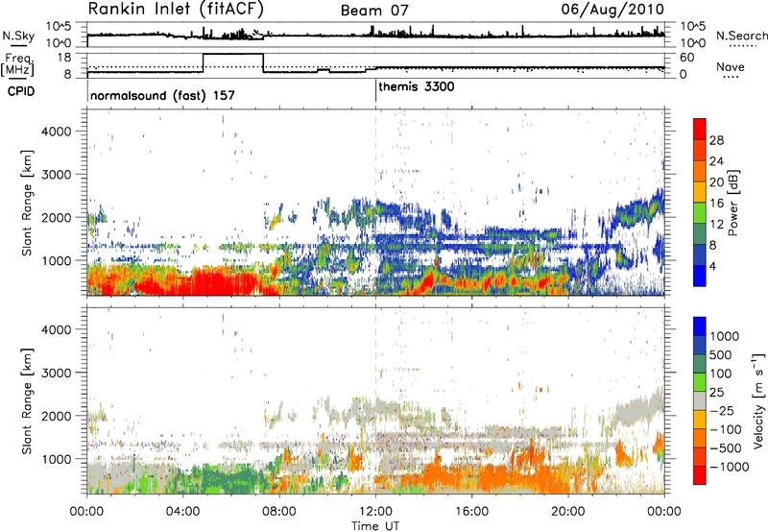This screenshot has height=532, width=768.
Task: Click the date "06/Aug/2010"
Action: [x=612, y=9]
